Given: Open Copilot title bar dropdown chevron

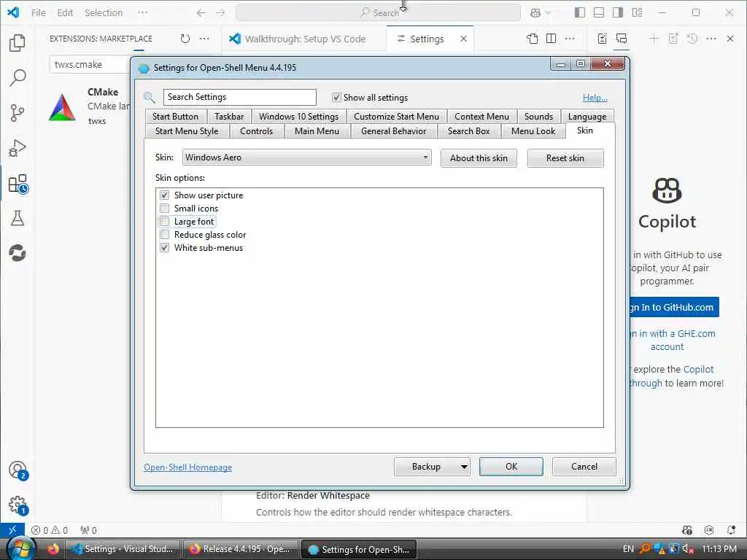Looking at the screenshot, I should click(548, 13).
